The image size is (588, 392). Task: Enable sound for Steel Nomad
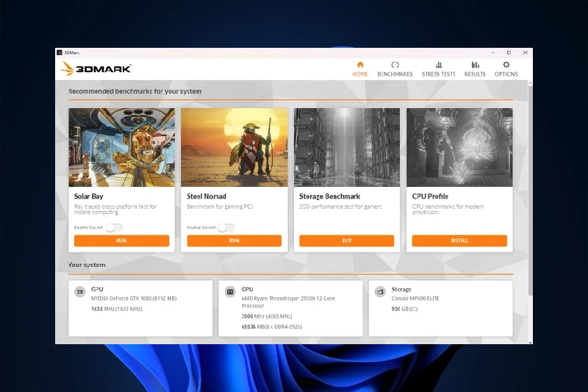point(226,228)
